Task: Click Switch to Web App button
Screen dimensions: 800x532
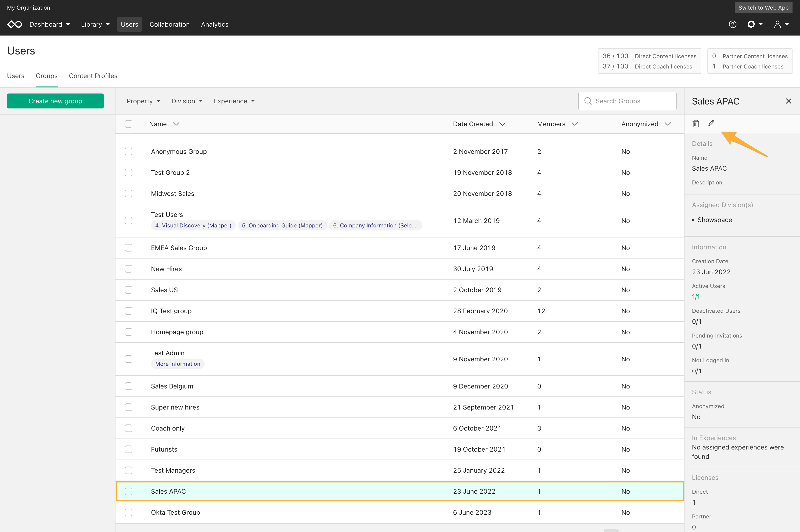Action: point(763,7)
